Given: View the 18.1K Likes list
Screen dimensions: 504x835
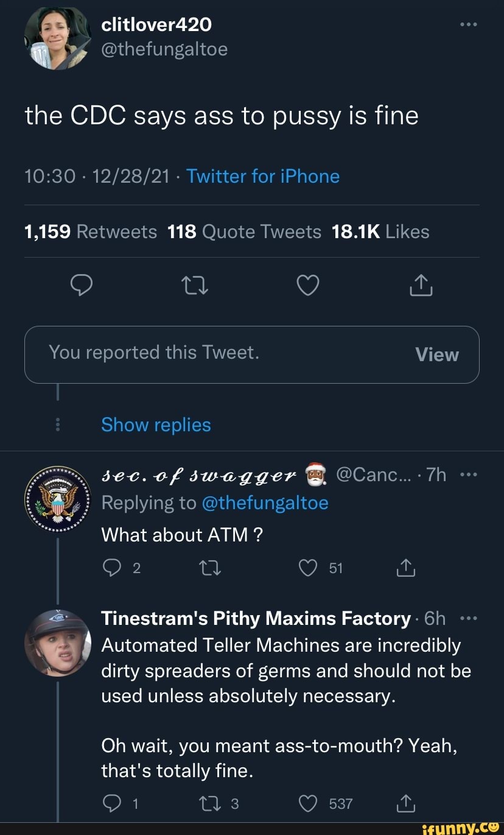Looking at the screenshot, I should pos(380,231).
